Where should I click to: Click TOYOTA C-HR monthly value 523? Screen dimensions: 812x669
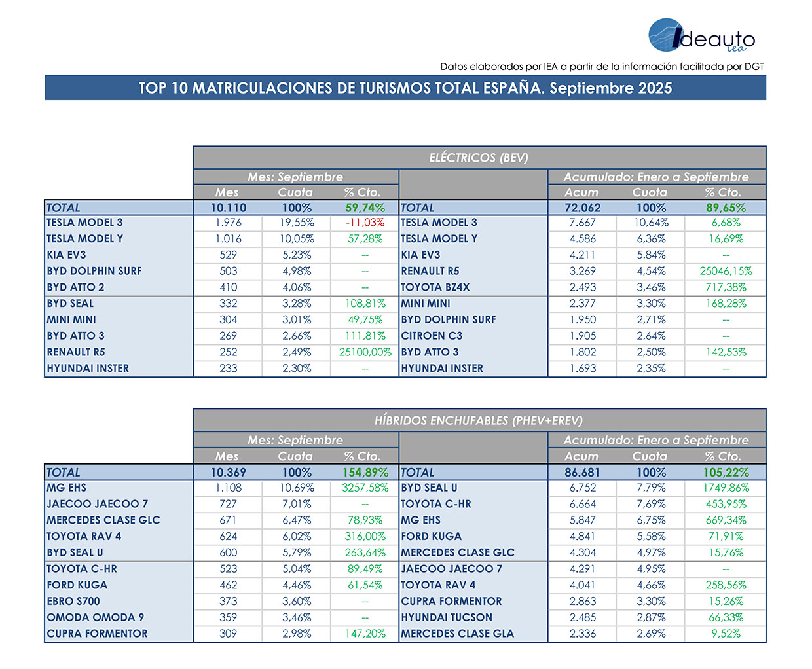click(x=229, y=569)
